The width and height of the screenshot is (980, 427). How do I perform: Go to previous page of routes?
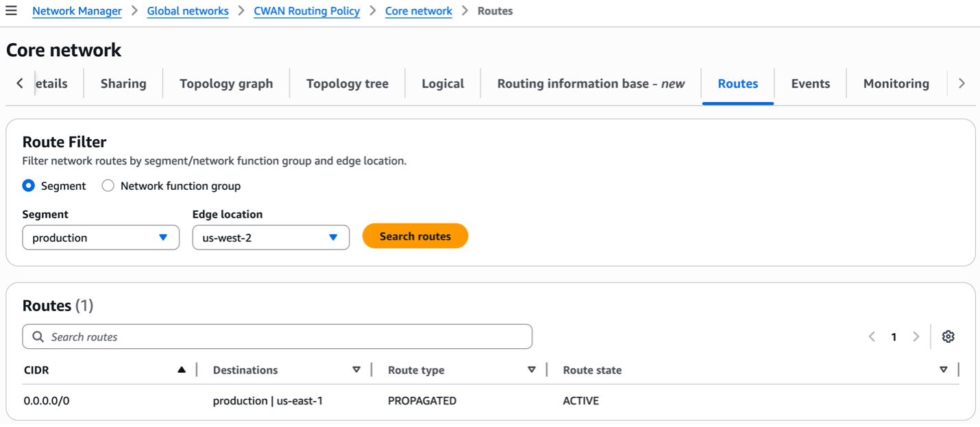tap(872, 337)
